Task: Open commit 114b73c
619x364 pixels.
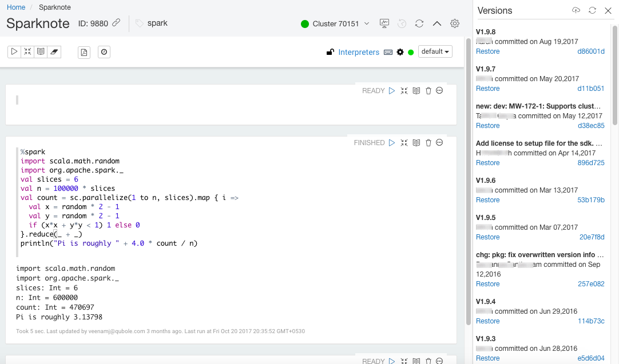Action: (591, 321)
